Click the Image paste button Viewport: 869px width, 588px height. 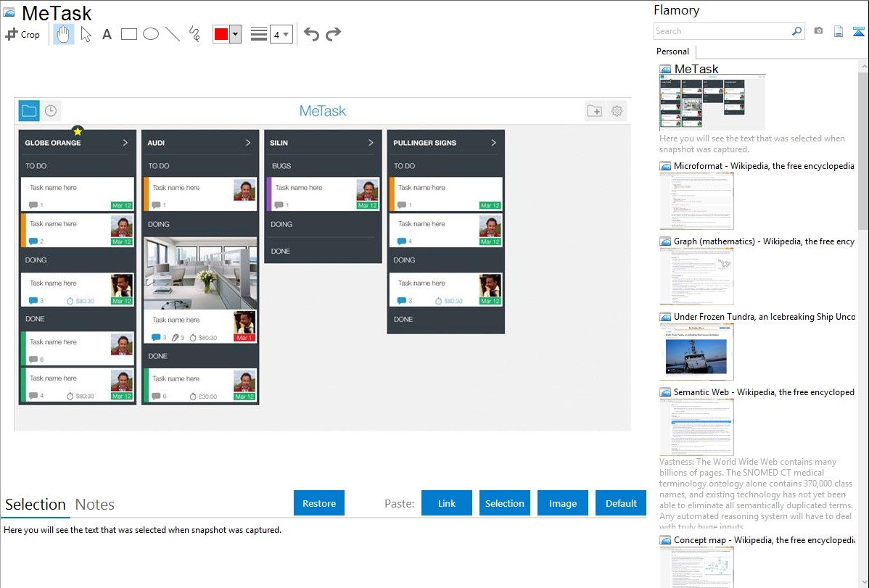coord(562,503)
